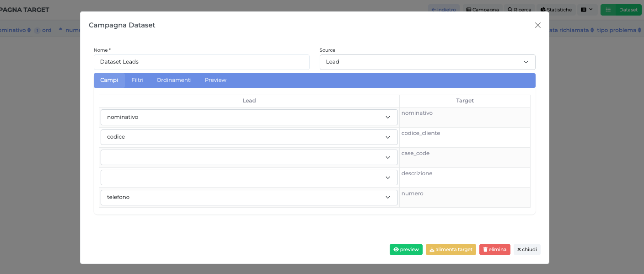Open the empty dropdown for case_code
644x274 pixels.
click(x=249, y=157)
